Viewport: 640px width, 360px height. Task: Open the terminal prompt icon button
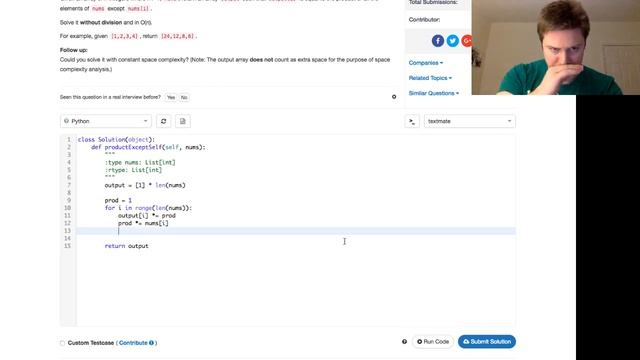tap(412, 121)
